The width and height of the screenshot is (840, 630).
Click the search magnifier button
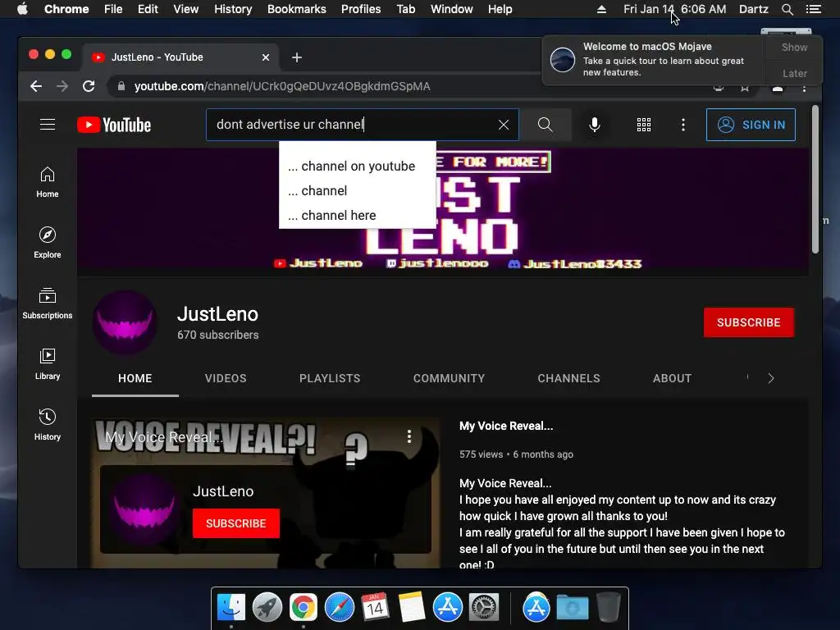545,125
